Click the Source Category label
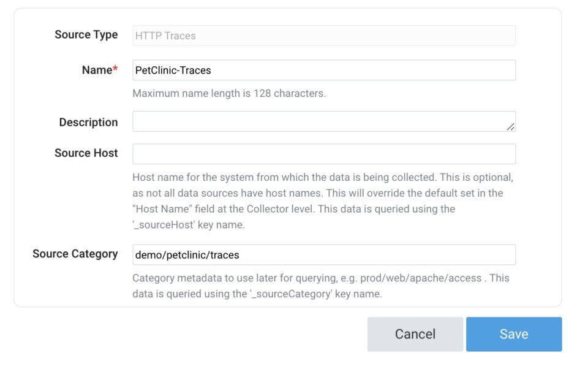Image resolution: width=588 pixels, height=377 pixels. tap(75, 254)
